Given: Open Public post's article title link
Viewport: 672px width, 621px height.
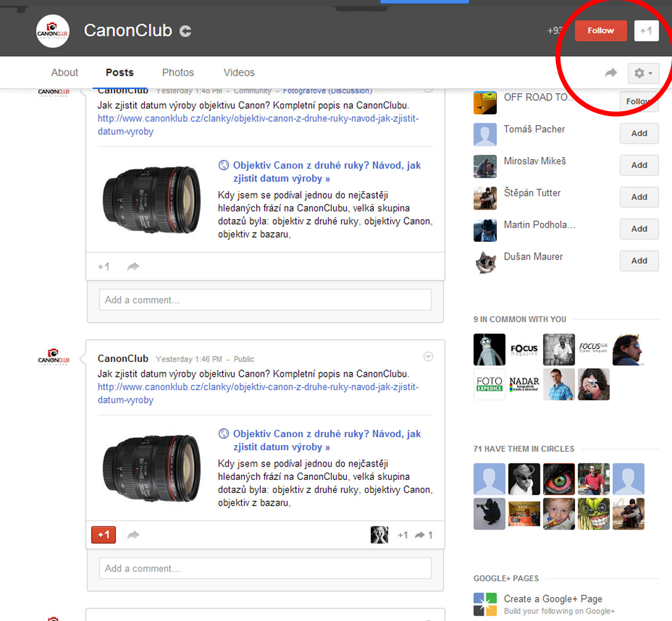Looking at the screenshot, I should click(x=327, y=440).
